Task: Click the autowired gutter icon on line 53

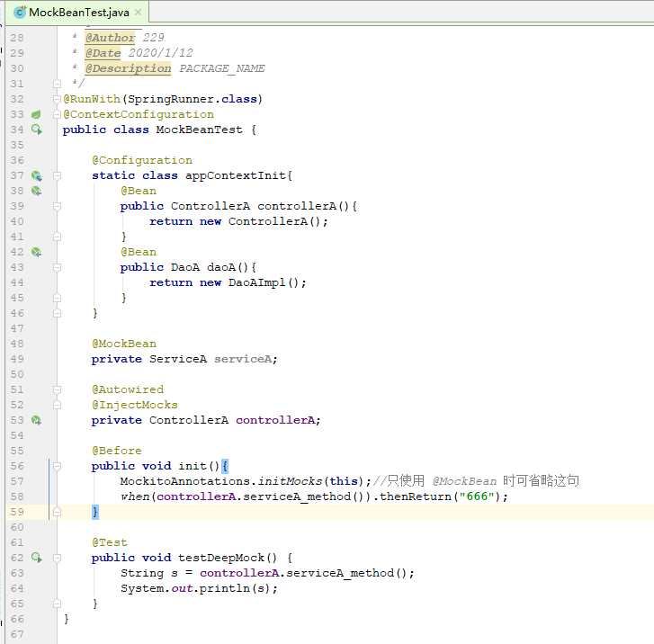Action: tap(36, 420)
